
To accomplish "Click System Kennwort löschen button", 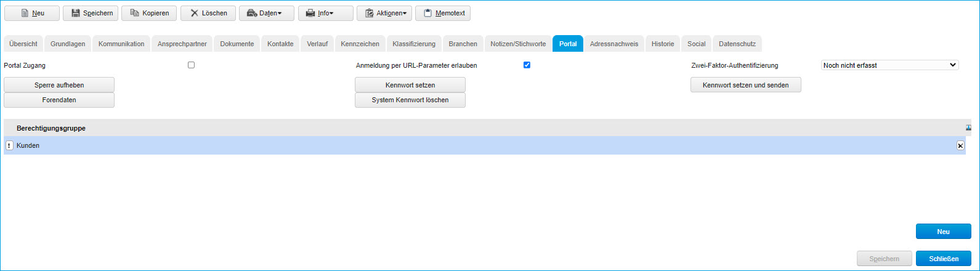I will point(410,100).
